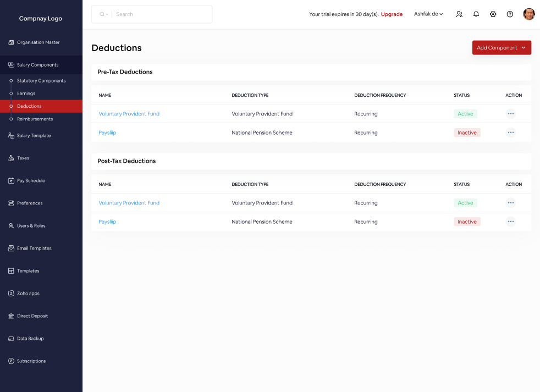The image size is (540, 392).
Task: Select Reimbursements in the sidebar
Action: [x=35, y=119]
